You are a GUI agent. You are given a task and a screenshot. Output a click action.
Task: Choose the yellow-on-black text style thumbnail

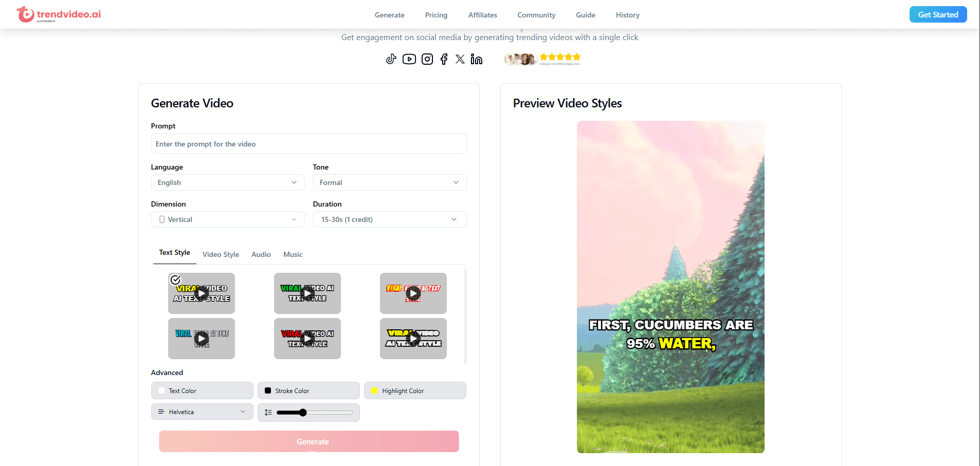point(413,339)
